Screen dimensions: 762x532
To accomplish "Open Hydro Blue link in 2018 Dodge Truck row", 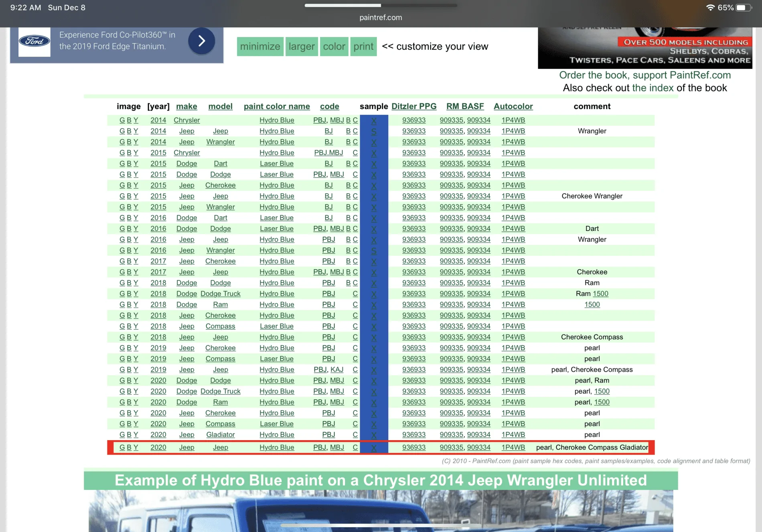I will pos(277,293).
